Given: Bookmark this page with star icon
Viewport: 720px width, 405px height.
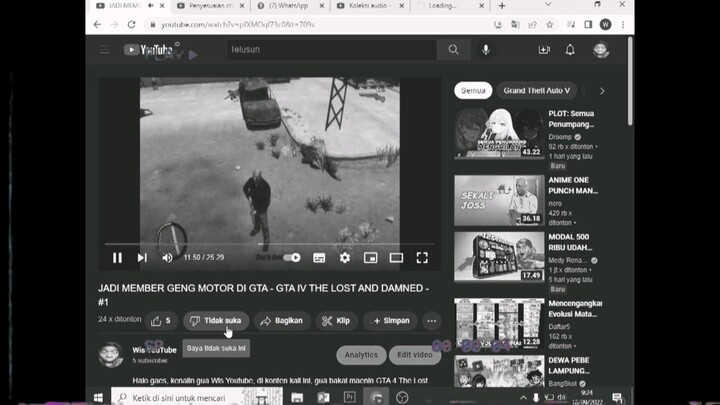Looking at the screenshot, I should point(550,25).
